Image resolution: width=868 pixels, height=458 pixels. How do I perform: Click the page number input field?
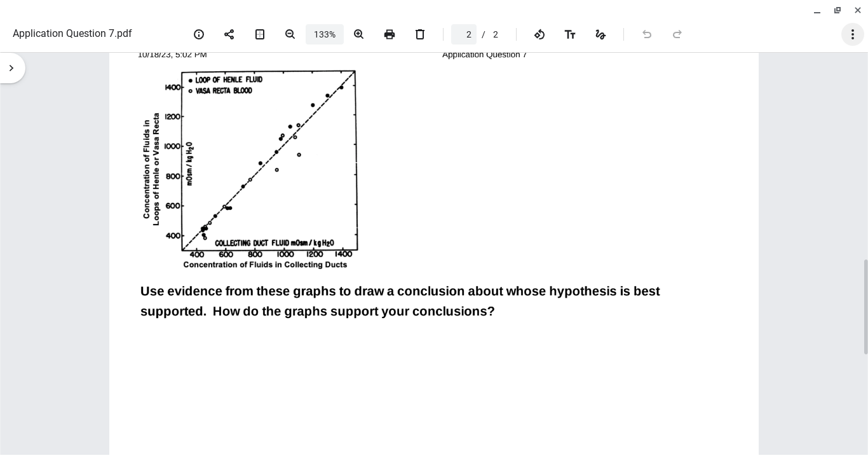click(x=464, y=34)
